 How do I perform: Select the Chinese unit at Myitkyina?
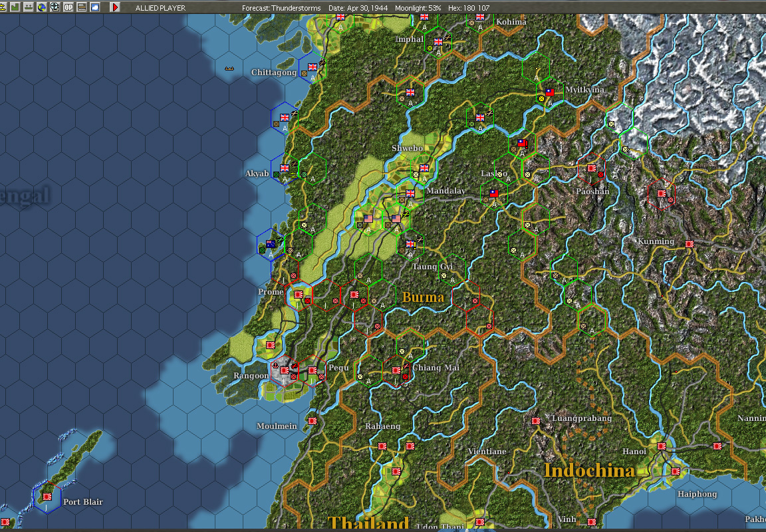(x=550, y=92)
